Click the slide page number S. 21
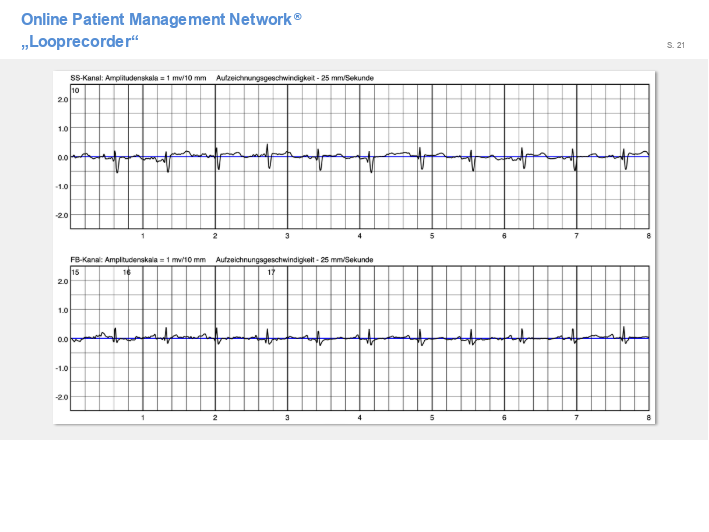The image size is (709, 532). [x=675, y=46]
